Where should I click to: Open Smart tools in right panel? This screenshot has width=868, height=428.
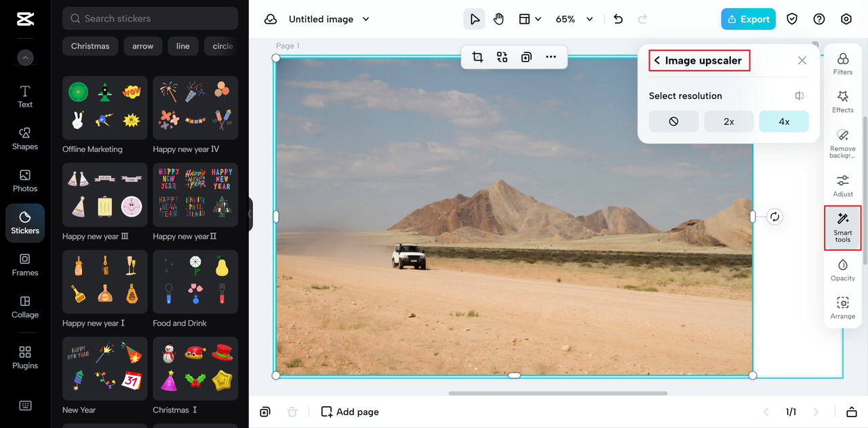[843, 228]
